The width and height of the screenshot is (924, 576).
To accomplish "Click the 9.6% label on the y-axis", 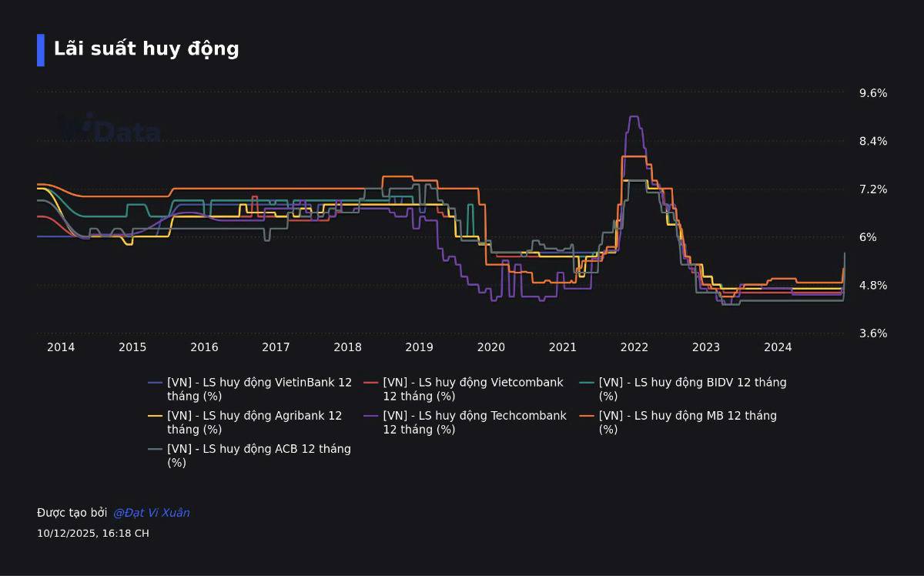I will (873, 93).
